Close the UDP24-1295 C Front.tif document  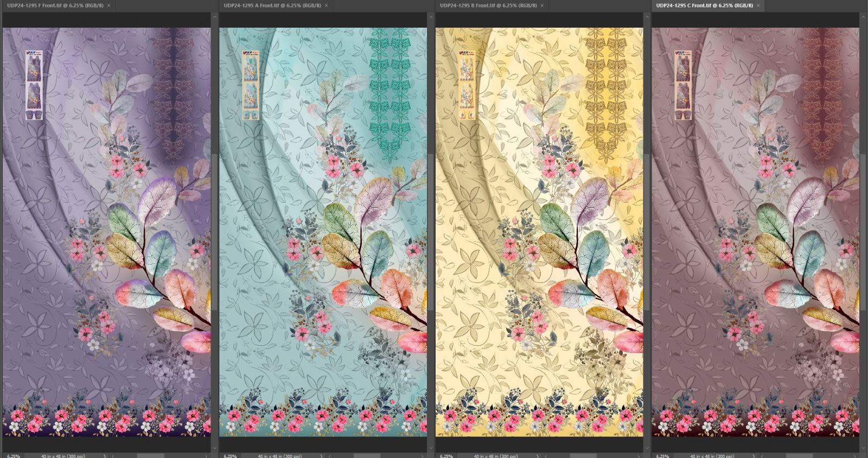point(758,5)
